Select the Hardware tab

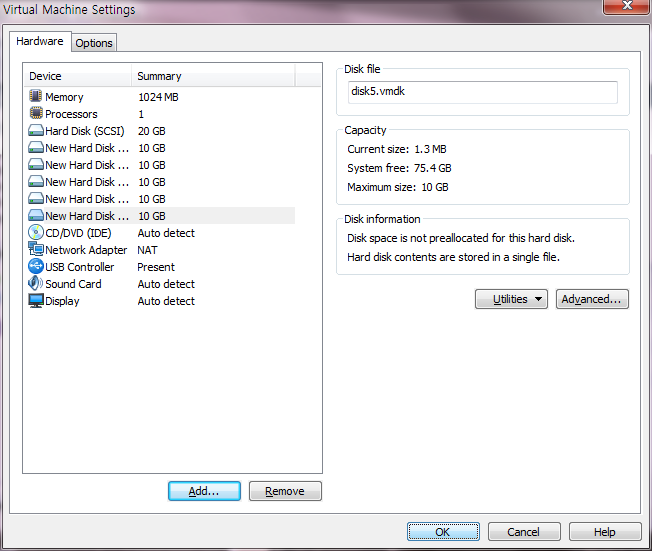tap(40, 41)
